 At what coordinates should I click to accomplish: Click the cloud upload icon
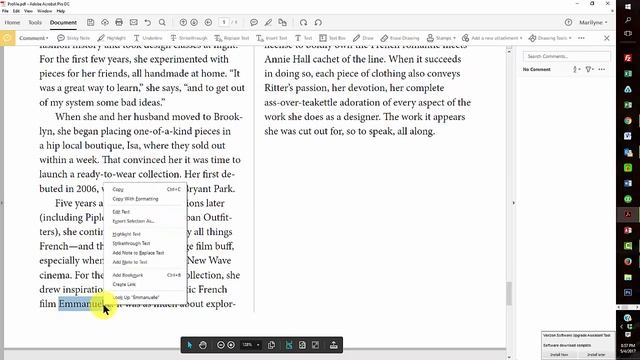(x=105, y=22)
